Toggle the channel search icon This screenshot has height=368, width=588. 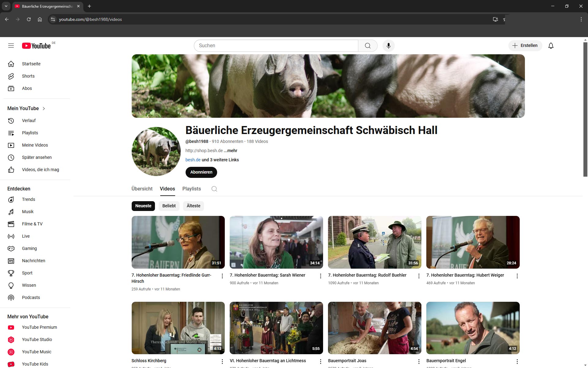click(x=214, y=189)
